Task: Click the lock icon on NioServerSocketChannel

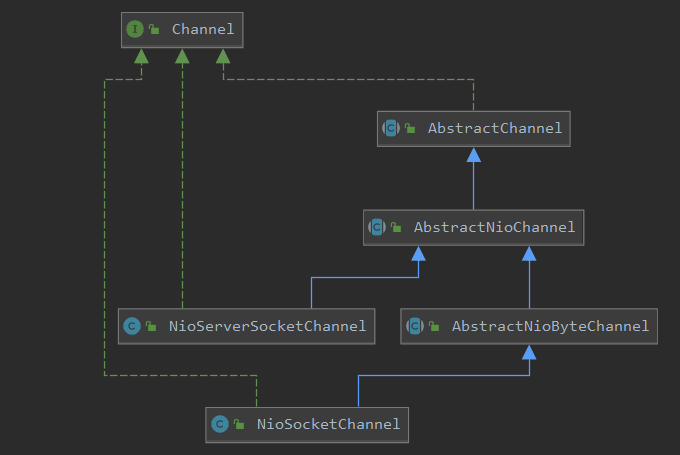Action: coord(150,327)
